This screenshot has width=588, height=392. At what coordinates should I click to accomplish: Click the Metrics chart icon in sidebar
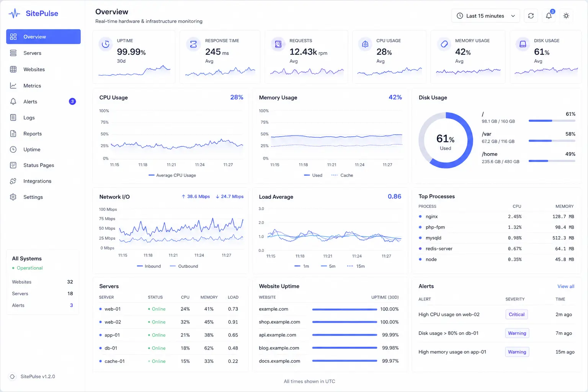tap(13, 86)
